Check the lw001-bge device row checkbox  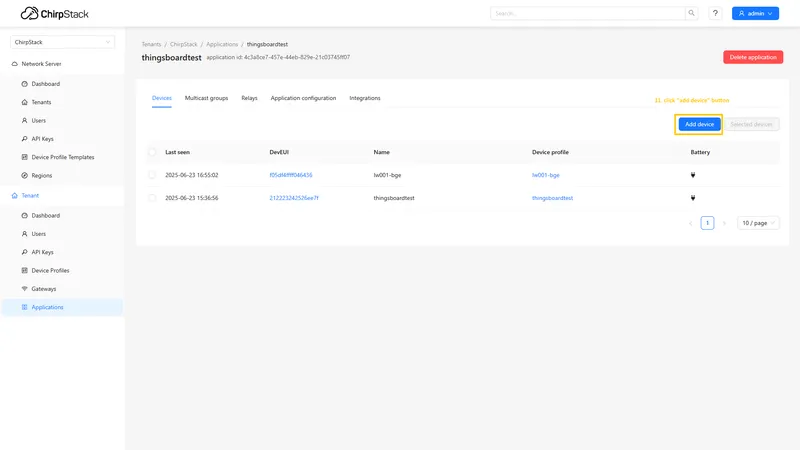pos(152,175)
